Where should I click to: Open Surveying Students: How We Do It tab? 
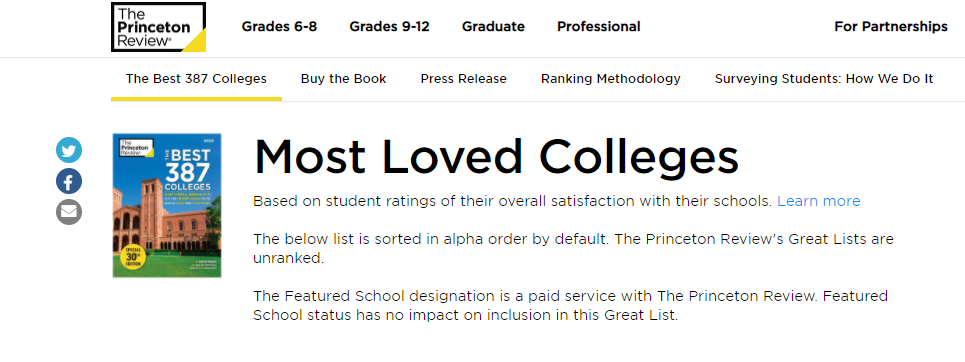(x=824, y=79)
